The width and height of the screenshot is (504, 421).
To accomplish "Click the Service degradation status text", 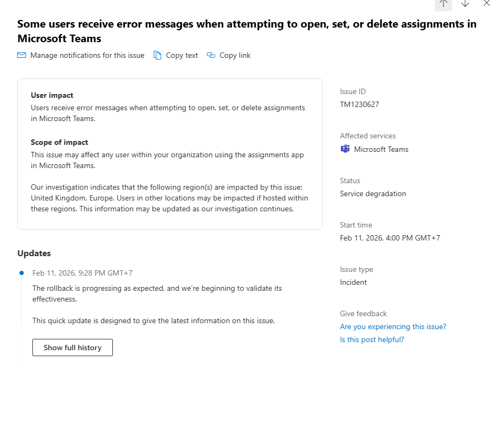I will 373,193.
